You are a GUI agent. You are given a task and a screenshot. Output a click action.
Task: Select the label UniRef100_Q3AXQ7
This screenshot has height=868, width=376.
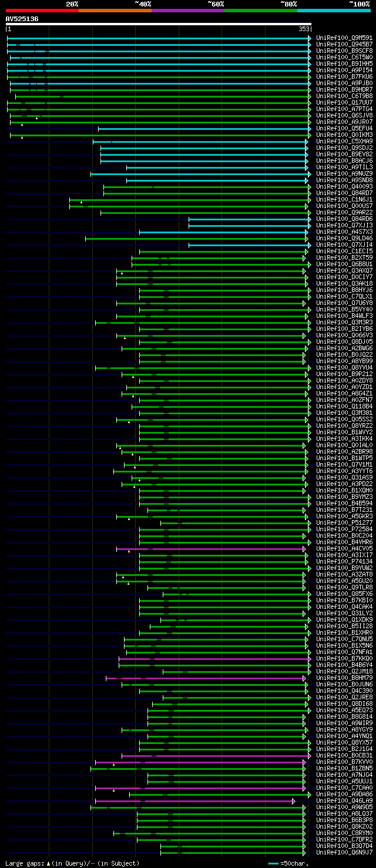coord(344,271)
